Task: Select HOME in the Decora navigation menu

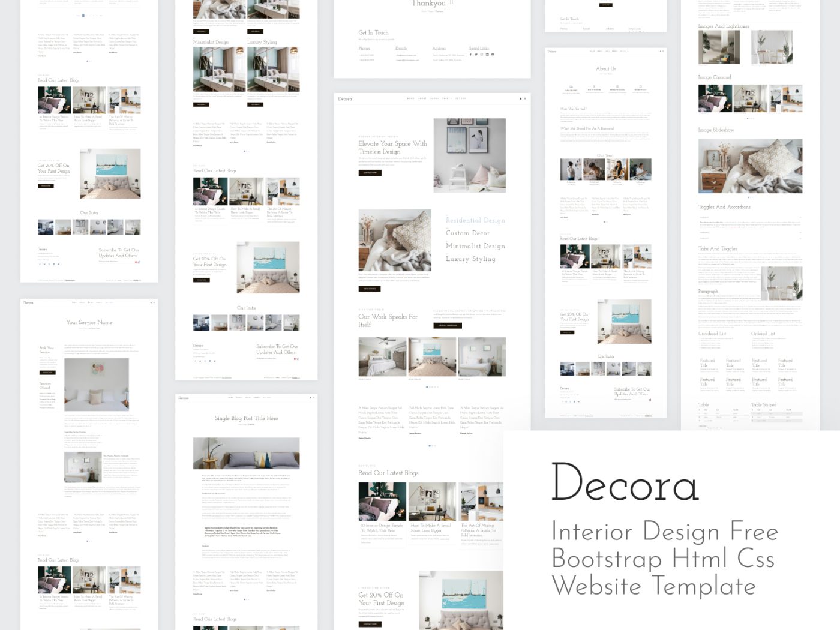Action: [410, 98]
